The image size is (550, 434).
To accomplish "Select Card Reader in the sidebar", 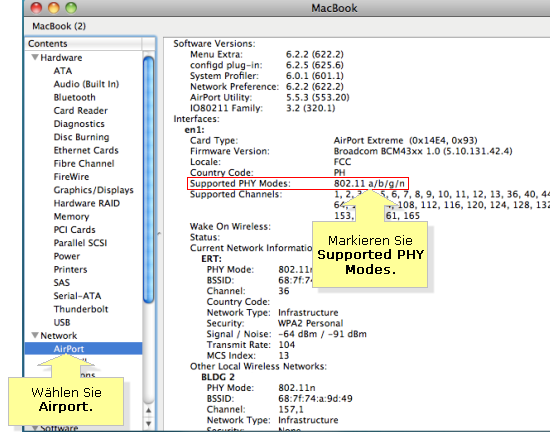I will coord(81,111).
